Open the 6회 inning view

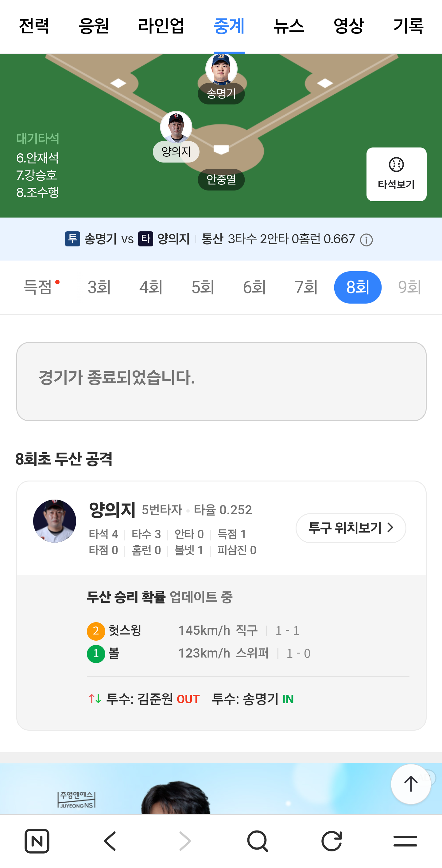254,287
